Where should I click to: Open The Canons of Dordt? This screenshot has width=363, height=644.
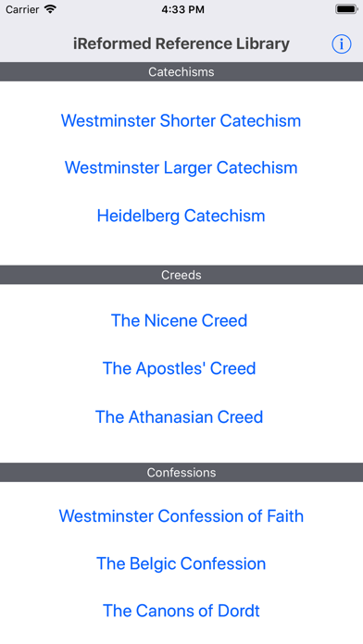coord(181,611)
